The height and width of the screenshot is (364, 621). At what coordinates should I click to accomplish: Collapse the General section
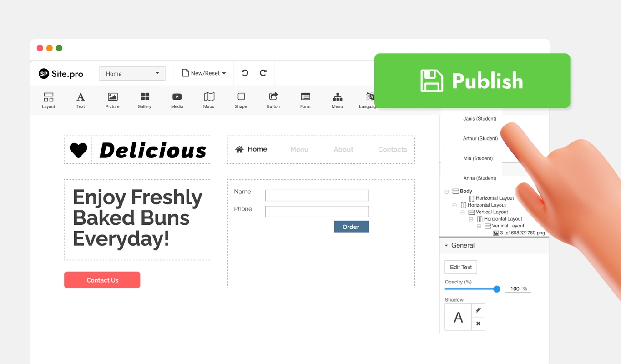(446, 245)
